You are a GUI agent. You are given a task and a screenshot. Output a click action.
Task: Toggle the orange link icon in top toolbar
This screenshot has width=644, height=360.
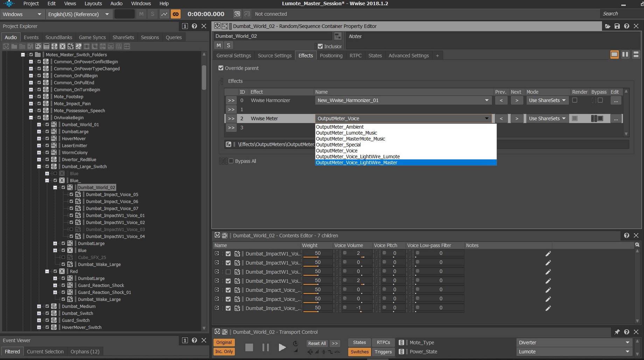[x=176, y=14]
